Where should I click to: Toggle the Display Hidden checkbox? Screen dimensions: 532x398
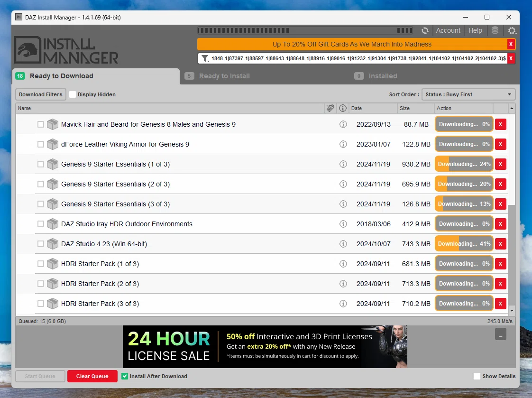point(72,94)
